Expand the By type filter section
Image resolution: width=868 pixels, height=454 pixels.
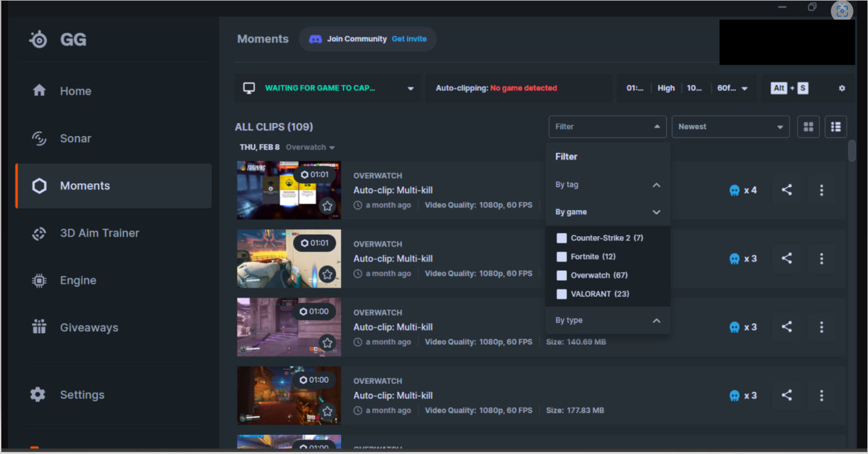pyautogui.click(x=656, y=321)
